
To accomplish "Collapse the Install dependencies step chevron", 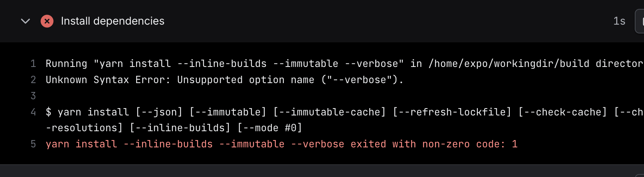I will (x=25, y=21).
